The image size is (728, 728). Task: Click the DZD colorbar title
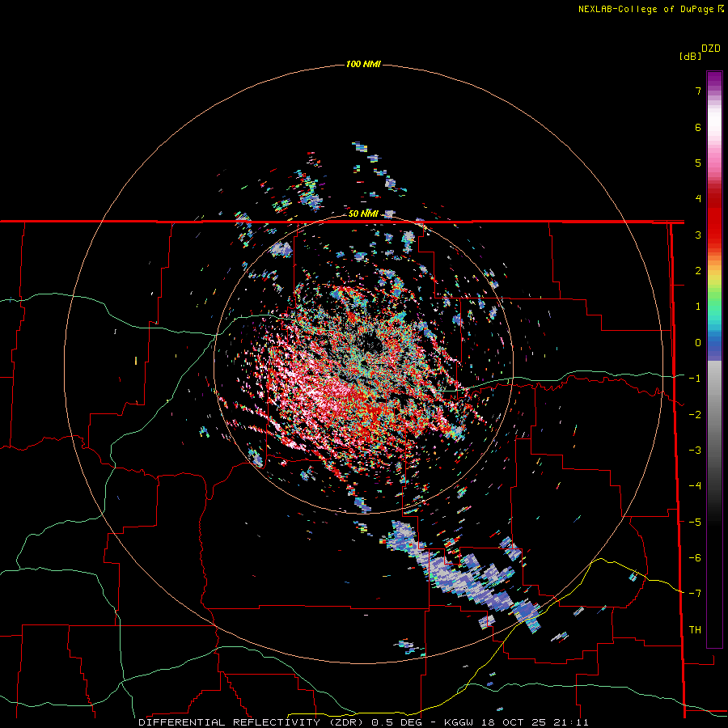coord(711,49)
